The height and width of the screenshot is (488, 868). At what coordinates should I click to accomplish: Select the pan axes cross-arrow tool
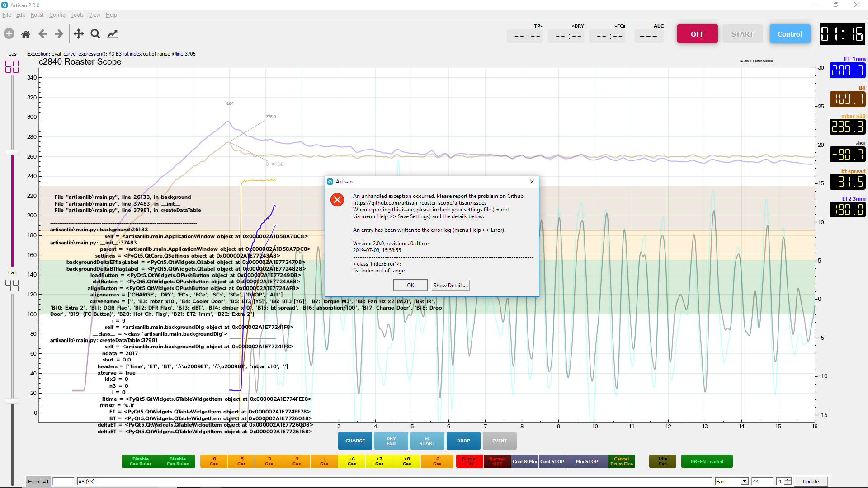tap(79, 34)
